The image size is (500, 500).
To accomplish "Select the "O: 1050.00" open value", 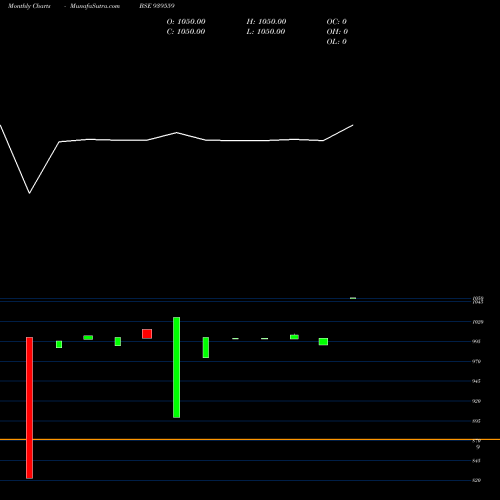I will (186, 22).
